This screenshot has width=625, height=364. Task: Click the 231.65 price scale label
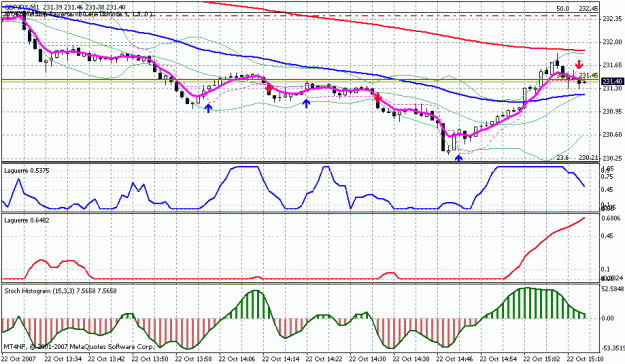coord(613,65)
